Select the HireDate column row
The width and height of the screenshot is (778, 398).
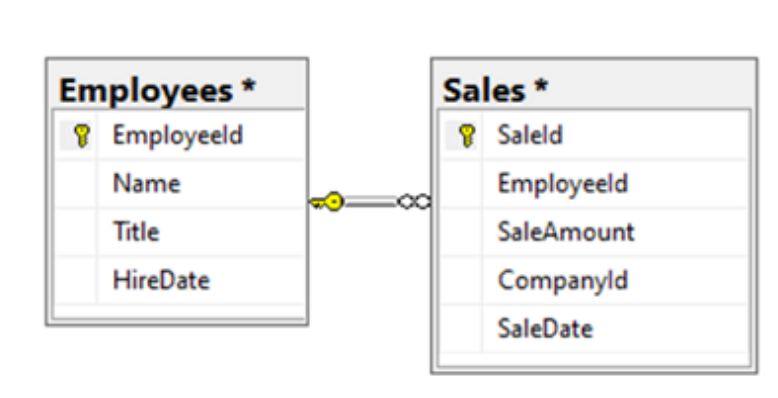pyautogui.click(x=180, y=280)
